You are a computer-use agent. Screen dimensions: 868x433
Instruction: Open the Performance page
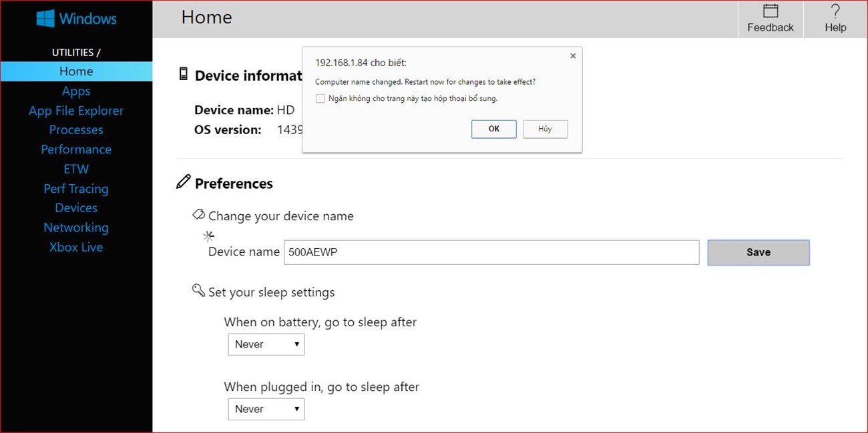pos(76,149)
